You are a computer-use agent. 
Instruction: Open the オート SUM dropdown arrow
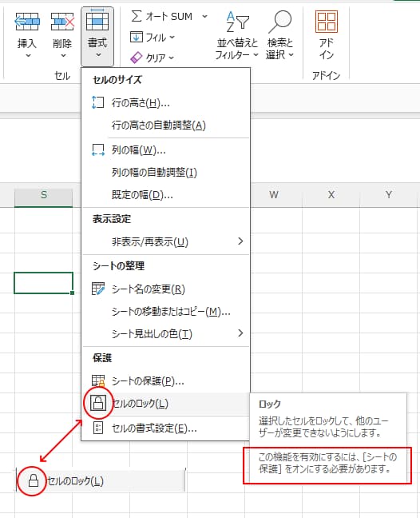click(205, 16)
